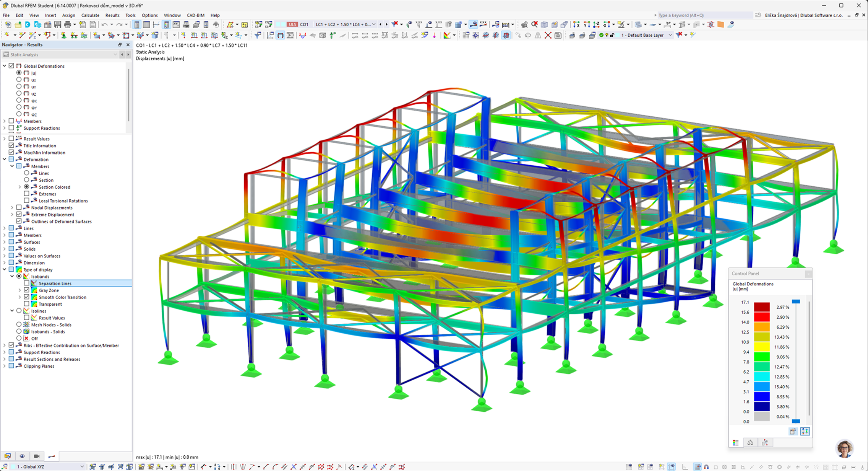
Task: Expand the Support Reactions results node
Action: tap(5, 128)
